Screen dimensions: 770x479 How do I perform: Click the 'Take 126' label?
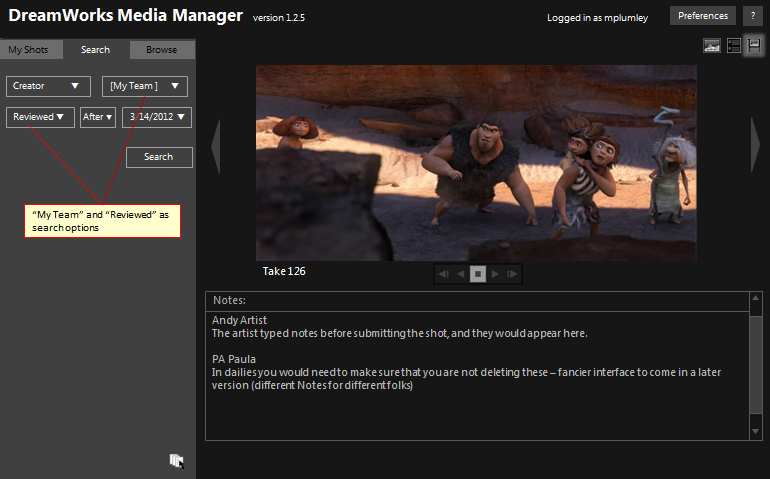click(284, 271)
